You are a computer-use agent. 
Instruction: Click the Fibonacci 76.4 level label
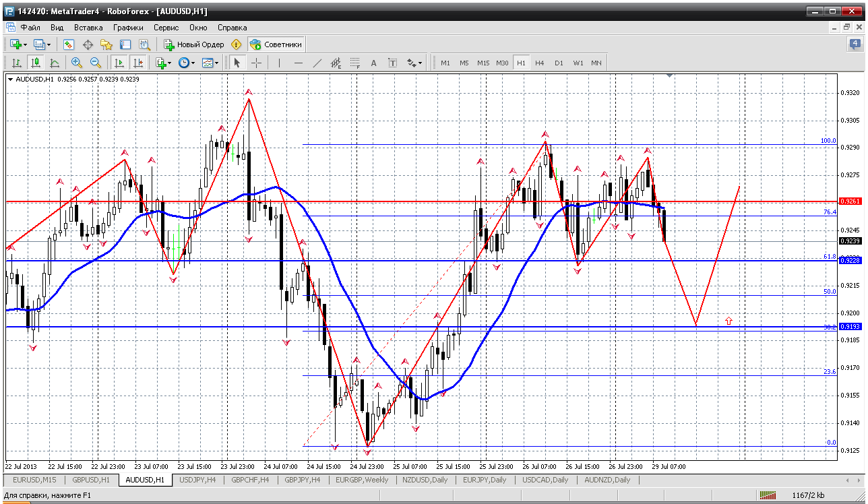pyautogui.click(x=830, y=212)
